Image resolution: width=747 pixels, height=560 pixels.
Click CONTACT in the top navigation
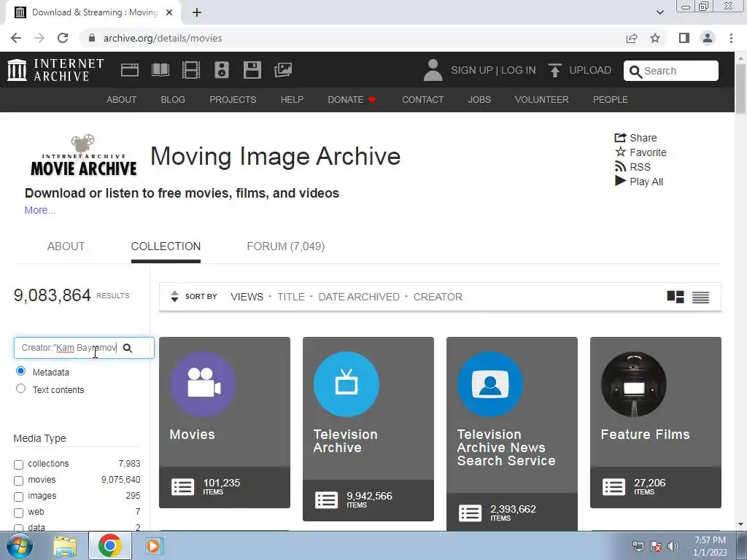[x=422, y=99]
